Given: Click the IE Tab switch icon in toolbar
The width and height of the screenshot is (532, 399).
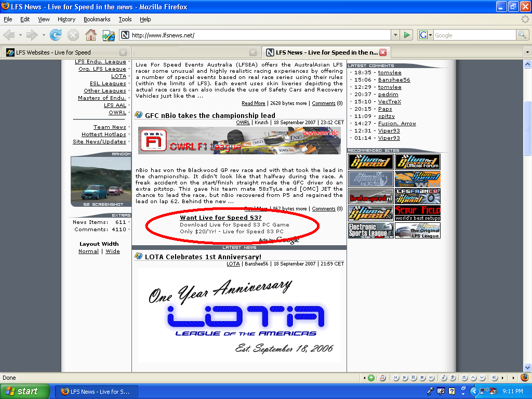Looking at the screenshot, I should (x=109, y=35).
